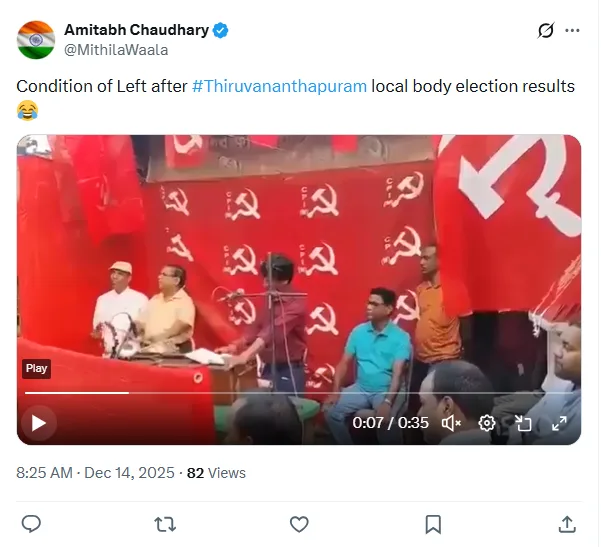The width and height of the screenshot is (601, 547).
Task: Play the video with the round play button
Action: pyautogui.click(x=39, y=423)
